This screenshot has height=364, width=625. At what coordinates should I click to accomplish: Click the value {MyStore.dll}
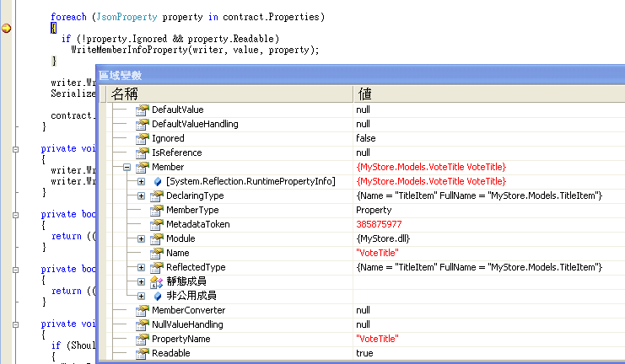(383, 238)
